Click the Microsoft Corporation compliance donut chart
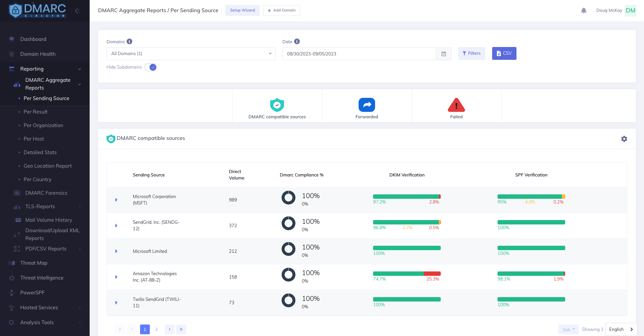644x336 pixels. pos(289,197)
